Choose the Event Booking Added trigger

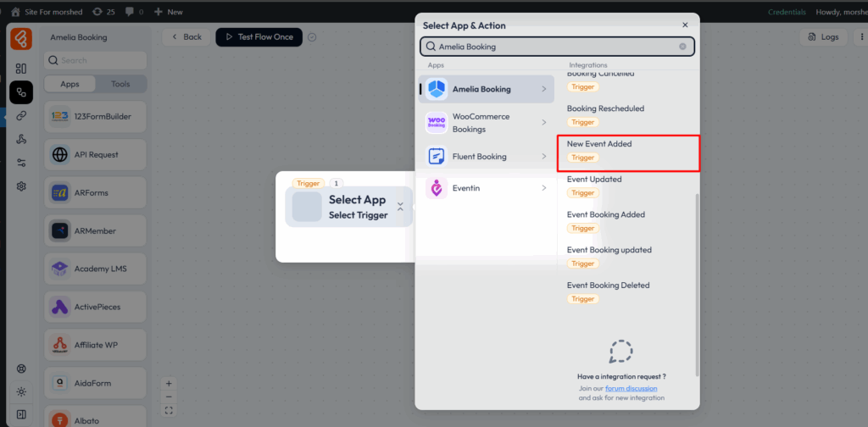605,214
